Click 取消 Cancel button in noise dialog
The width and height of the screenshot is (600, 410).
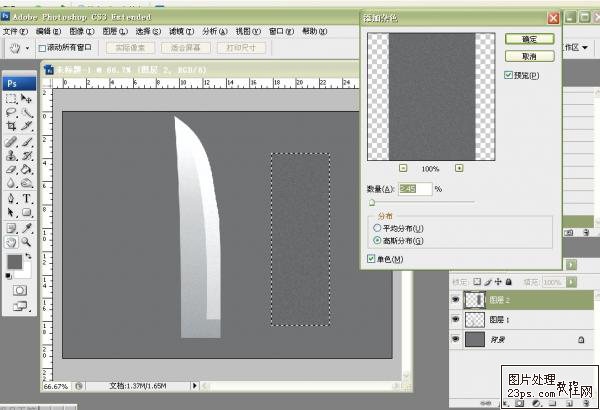(530, 56)
